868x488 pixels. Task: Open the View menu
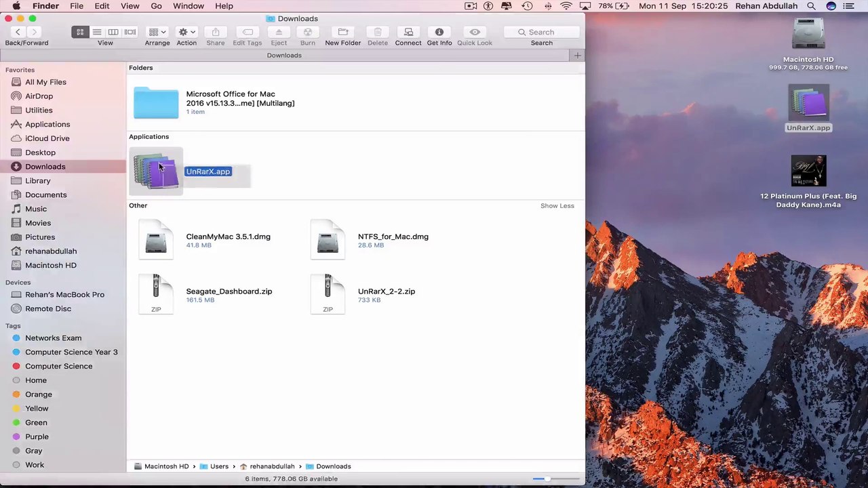point(130,6)
